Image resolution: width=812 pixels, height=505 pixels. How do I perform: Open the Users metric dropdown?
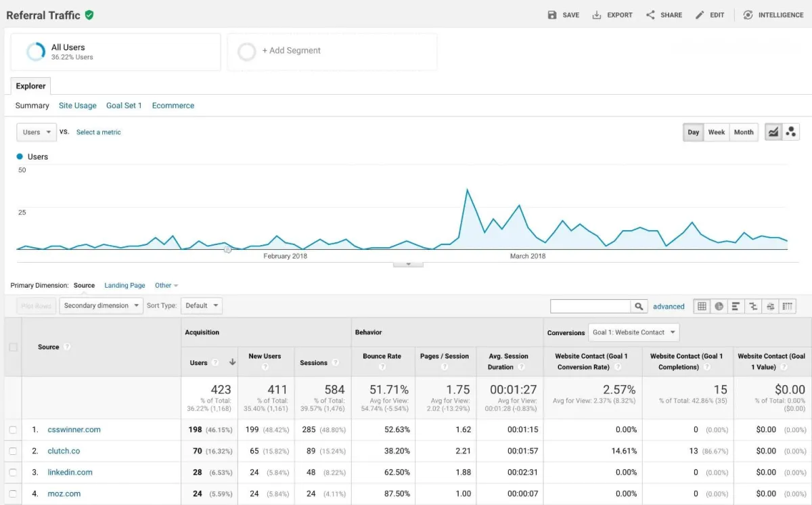point(37,132)
